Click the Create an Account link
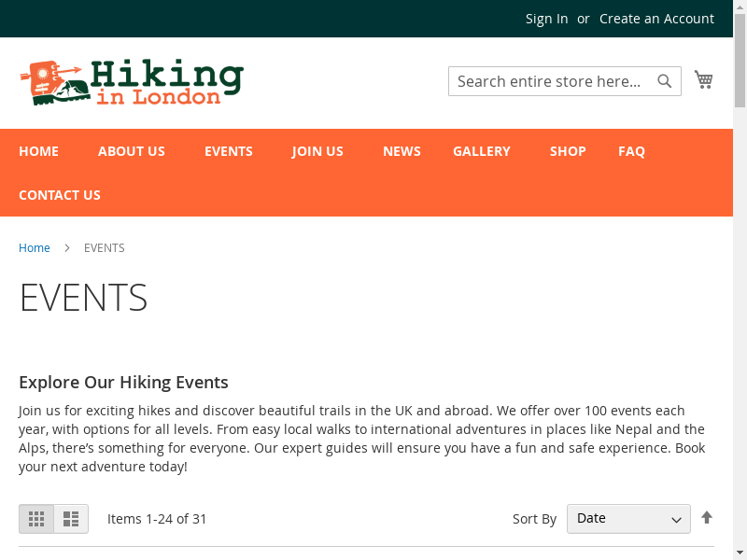Image resolution: width=747 pixels, height=560 pixels. click(x=656, y=19)
